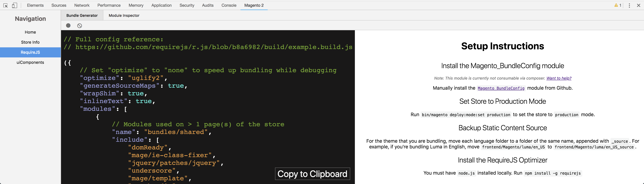This screenshot has width=644, height=184.
Task: Click the 'Full config reference' comment
Action: 114,39
